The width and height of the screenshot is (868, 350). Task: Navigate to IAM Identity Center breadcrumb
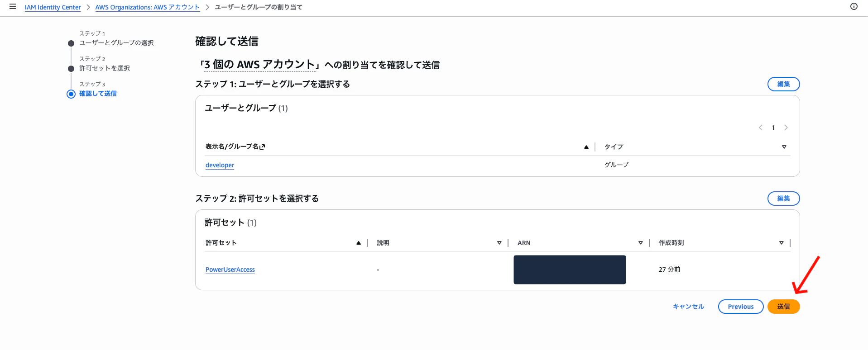point(53,7)
